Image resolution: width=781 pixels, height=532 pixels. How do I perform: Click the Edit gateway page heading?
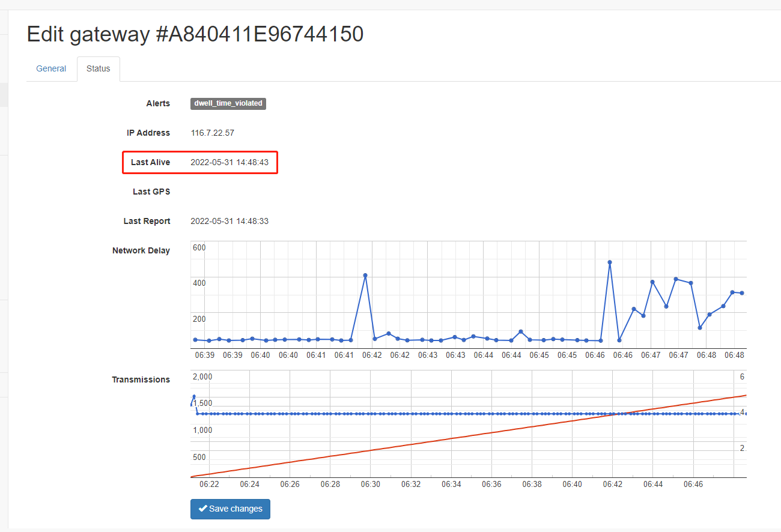coord(195,34)
